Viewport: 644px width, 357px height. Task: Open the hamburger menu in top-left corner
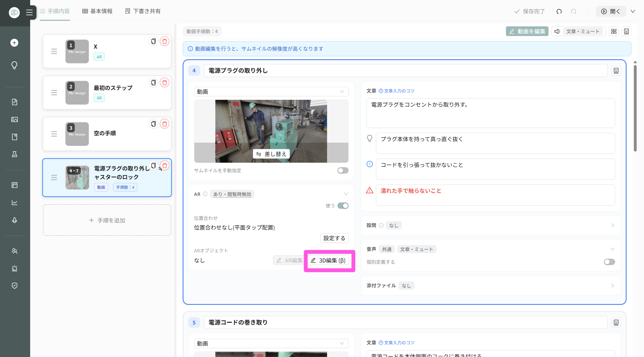click(29, 12)
